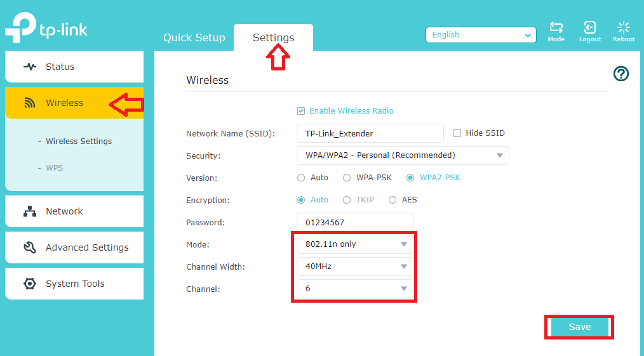
Task: Click the Advanced Settings wrench icon
Action: click(30, 247)
